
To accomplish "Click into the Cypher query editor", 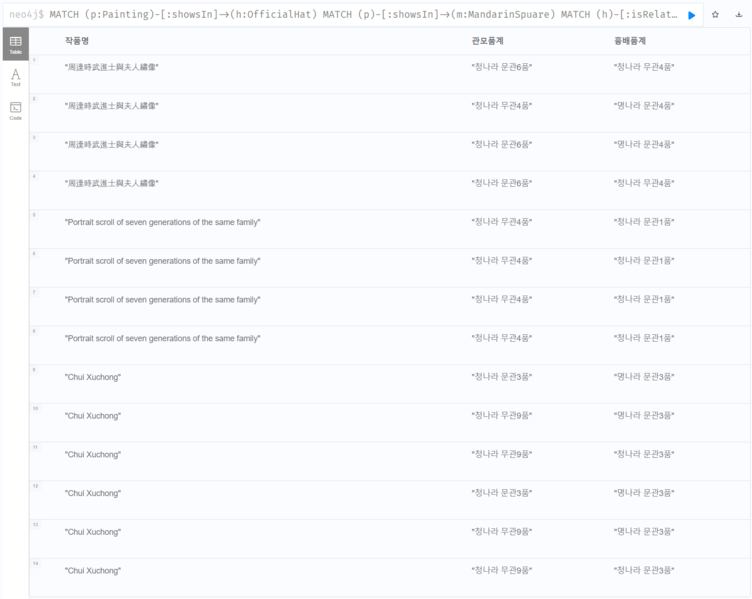I will (x=360, y=15).
